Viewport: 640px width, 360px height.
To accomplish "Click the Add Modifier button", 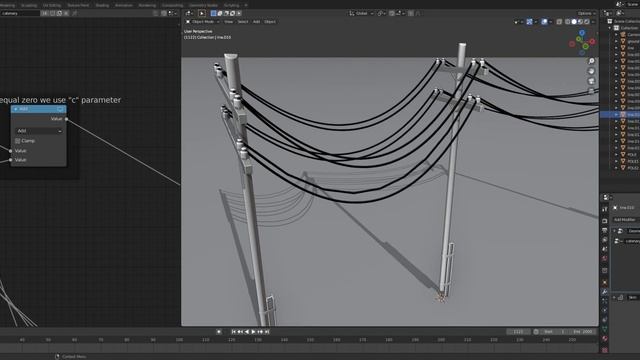I will pyautogui.click(x=625, y=220).
